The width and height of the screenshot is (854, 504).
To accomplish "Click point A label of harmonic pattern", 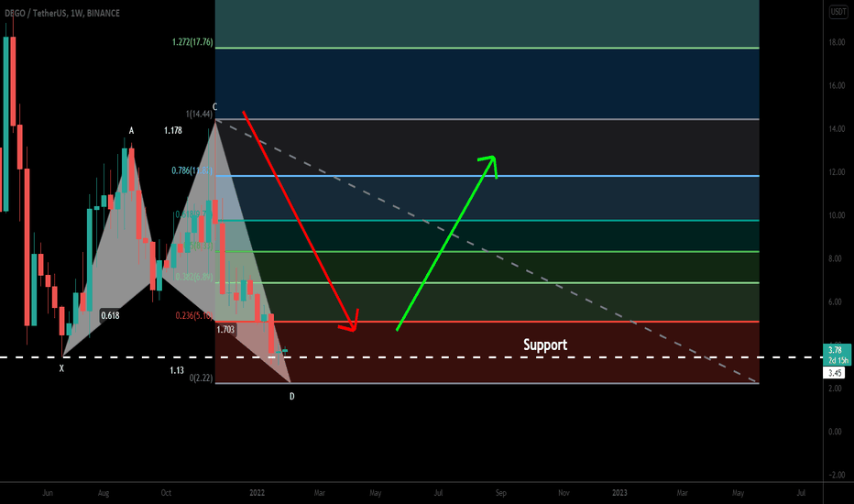I will pyautogui.click(x=131, y=131).
